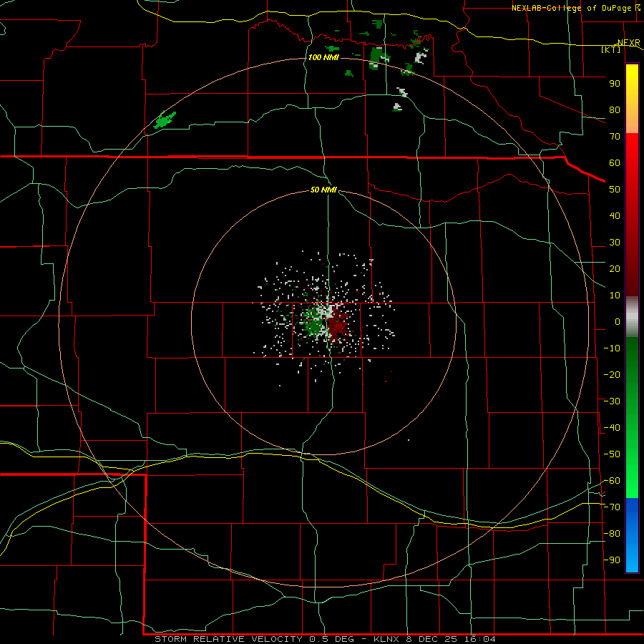Click the -60 value on velocity scale
Image resolution: width=644 pixels, height=644 pixels.
(x=612, y=481)
